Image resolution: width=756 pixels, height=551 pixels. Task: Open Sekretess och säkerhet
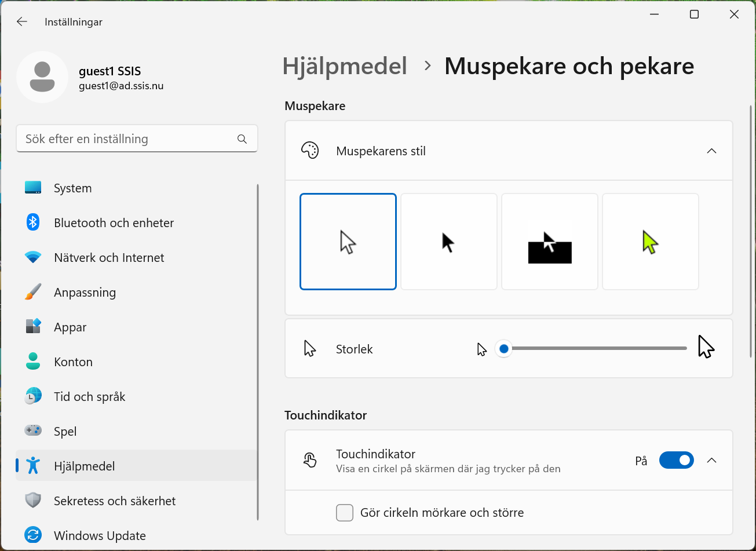pyautogui.click(x=137, y=501)
